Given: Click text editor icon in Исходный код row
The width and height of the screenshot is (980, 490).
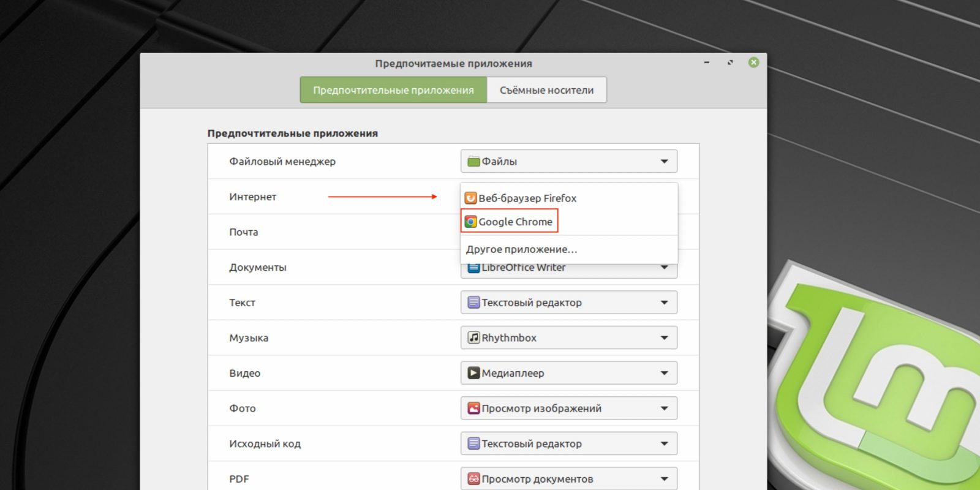Looking at the screenshot, I should [x=473, y=443].
